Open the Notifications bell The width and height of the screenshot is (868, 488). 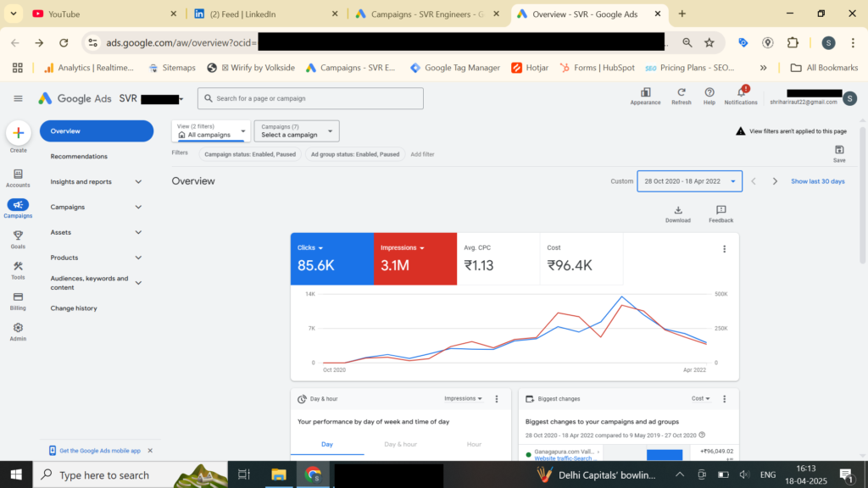coord(741,92)
